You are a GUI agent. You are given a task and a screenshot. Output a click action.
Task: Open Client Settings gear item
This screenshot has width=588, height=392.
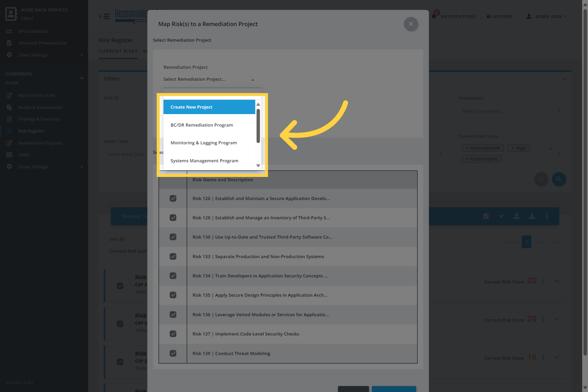tap(33, 55)
